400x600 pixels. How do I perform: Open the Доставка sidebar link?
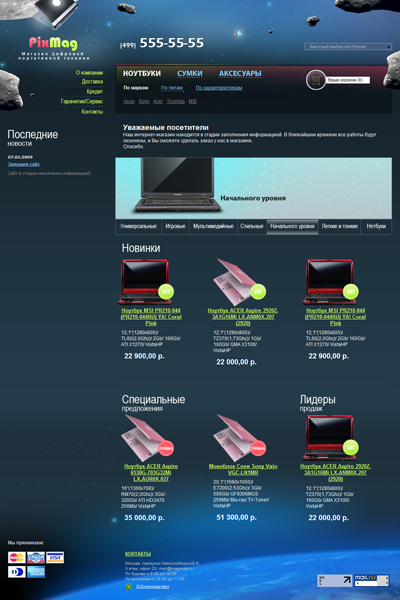(92, 82)
